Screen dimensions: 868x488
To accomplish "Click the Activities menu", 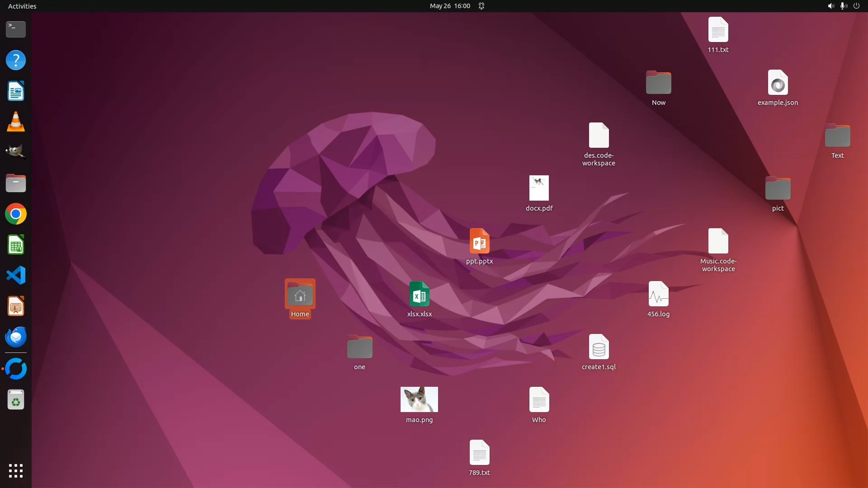I will (x=22, y=6).
